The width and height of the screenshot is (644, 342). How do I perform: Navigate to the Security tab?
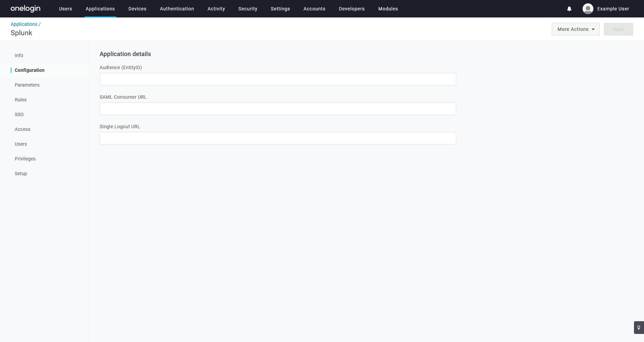248,9
